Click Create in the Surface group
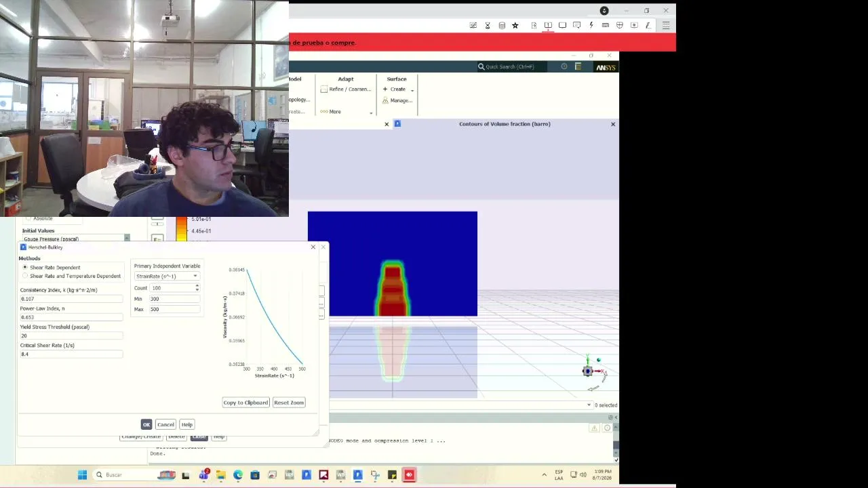Image resolution: width=868 pixels, height=488 pixels. click(x=394, y=89)
